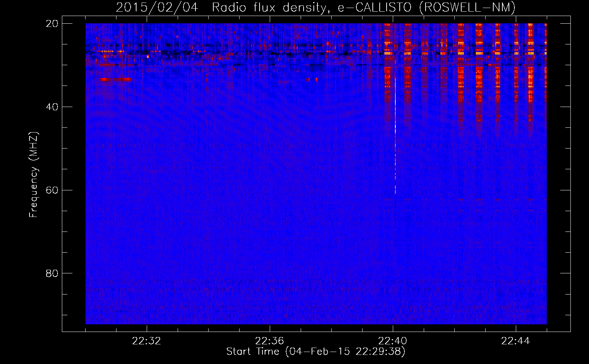
Task: Select the 'Frequency (MHZ)' axis label
Action: pos(33,175)
